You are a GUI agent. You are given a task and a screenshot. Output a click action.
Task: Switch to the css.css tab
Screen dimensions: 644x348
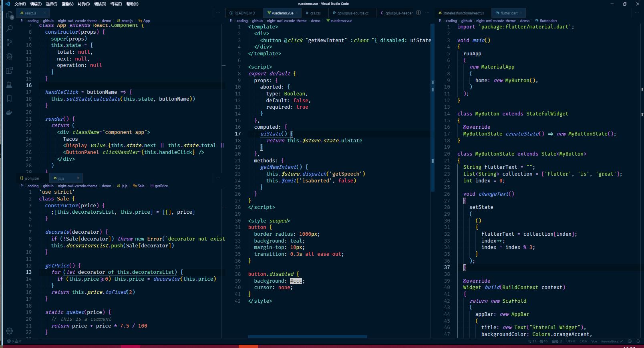[315, 13]
